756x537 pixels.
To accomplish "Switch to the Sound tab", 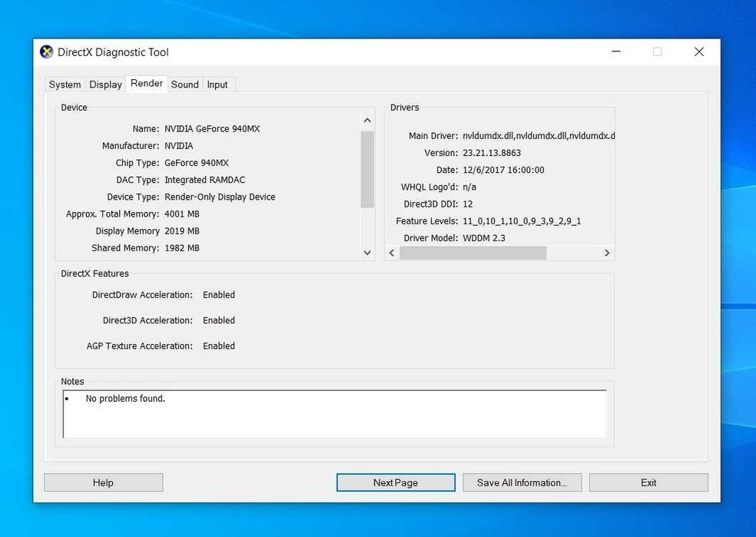I will [184, 85].
